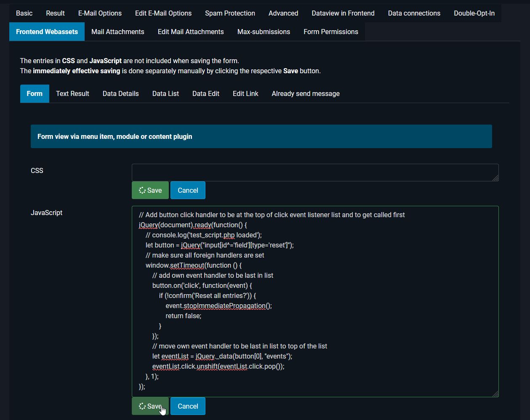Switch to Mail Attachments tab
Viewport: 530px width, 420px height.
click(x=117, y=32)
